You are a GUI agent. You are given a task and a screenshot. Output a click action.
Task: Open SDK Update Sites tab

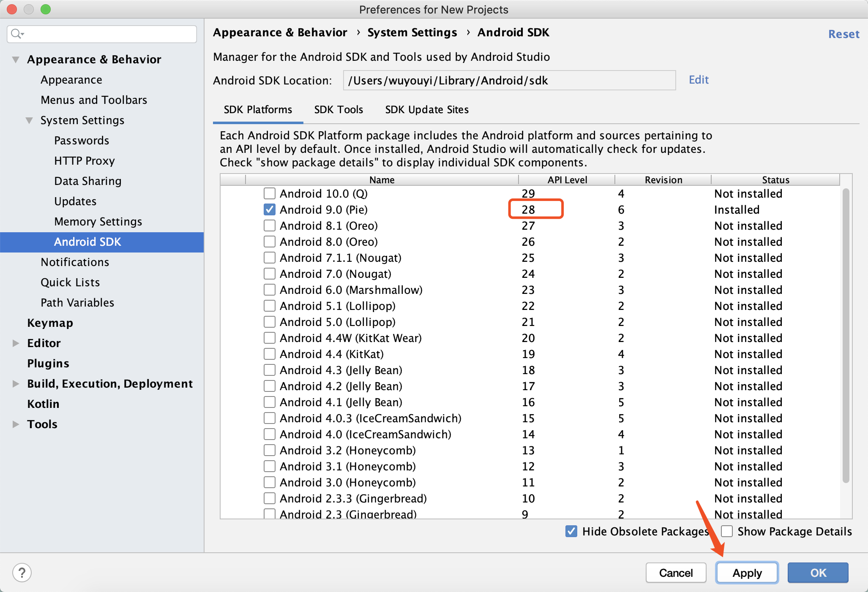coord(427,110)
